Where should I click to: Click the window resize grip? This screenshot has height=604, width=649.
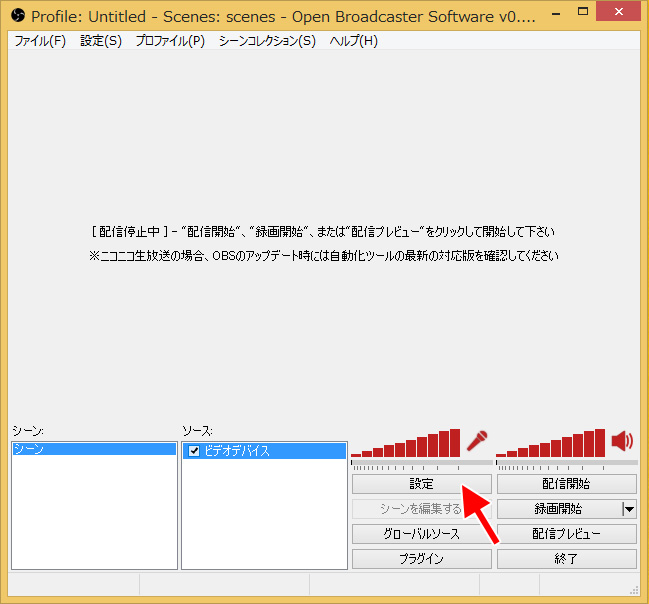click(x=633, y=590)
